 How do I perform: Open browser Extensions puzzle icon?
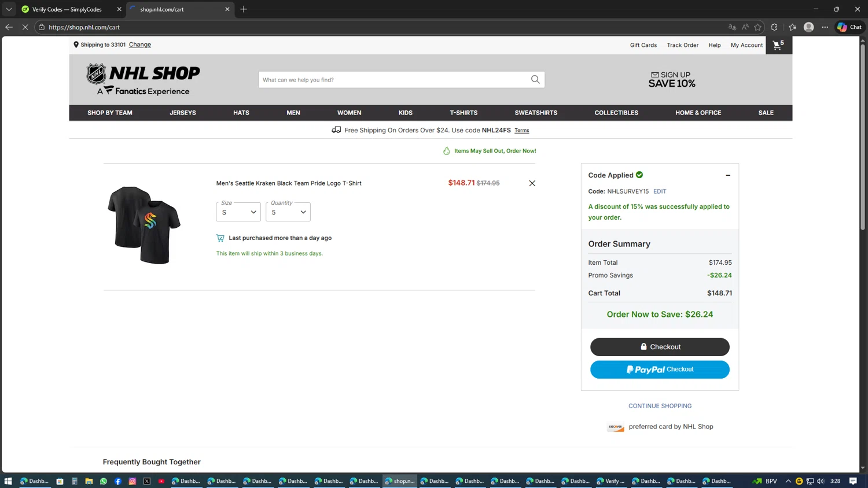point(774,27)
